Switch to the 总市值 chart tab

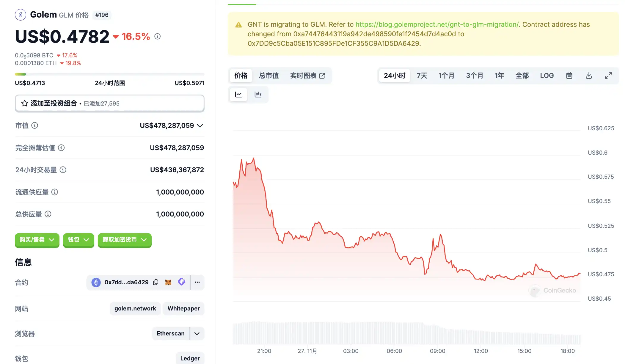coord(269,76)
